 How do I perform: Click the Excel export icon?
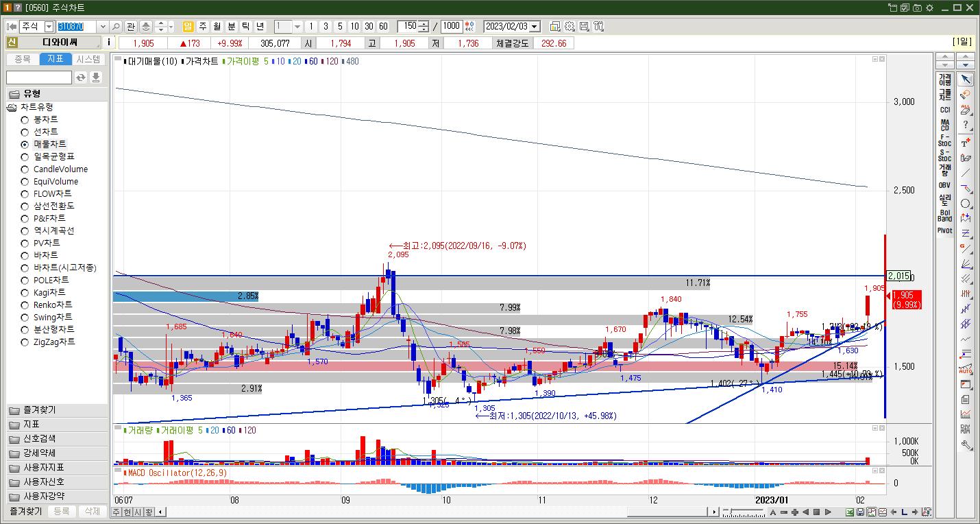[x=850, y=512]
